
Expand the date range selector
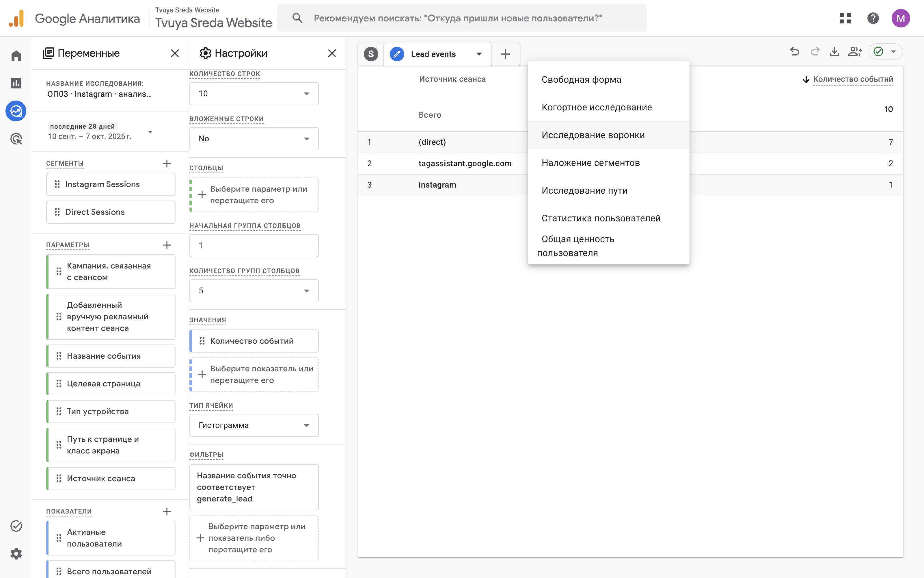click(150, 132)
